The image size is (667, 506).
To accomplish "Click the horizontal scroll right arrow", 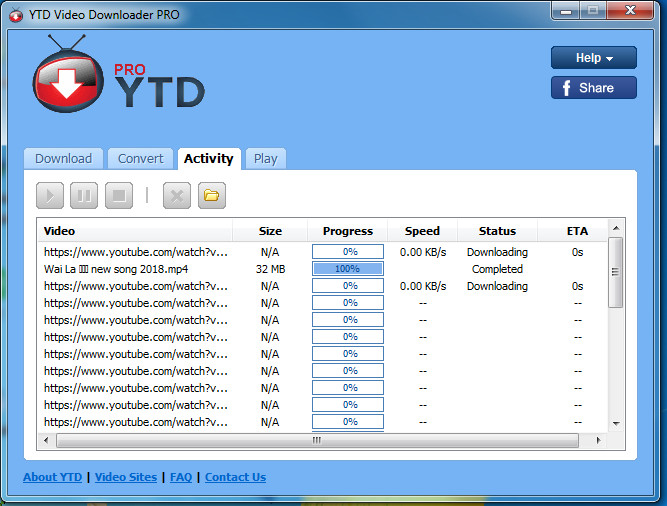I will [598, 440].
